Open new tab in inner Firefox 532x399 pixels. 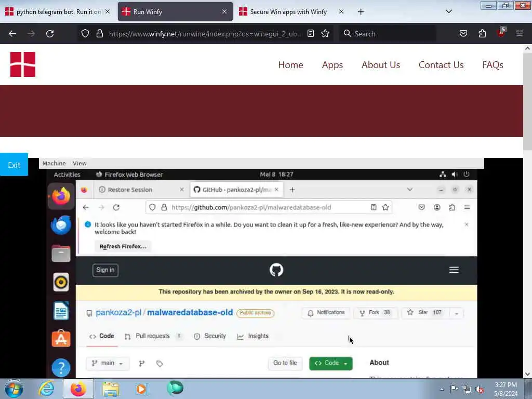pos(292,190)
